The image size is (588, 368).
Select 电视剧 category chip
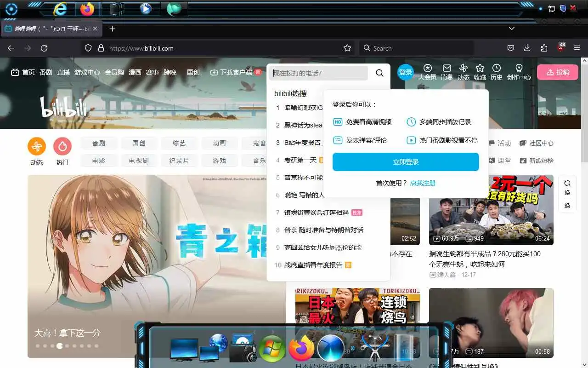pos(139,161)
